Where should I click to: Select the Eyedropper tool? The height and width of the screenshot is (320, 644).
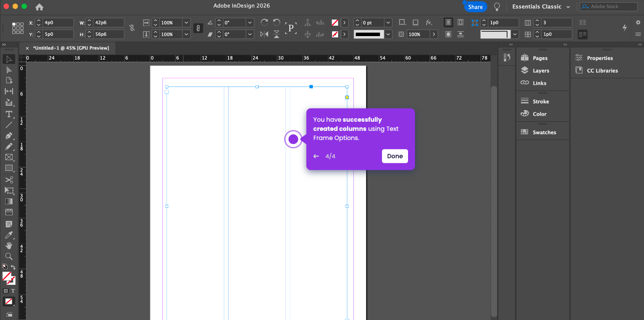point(9,235)
